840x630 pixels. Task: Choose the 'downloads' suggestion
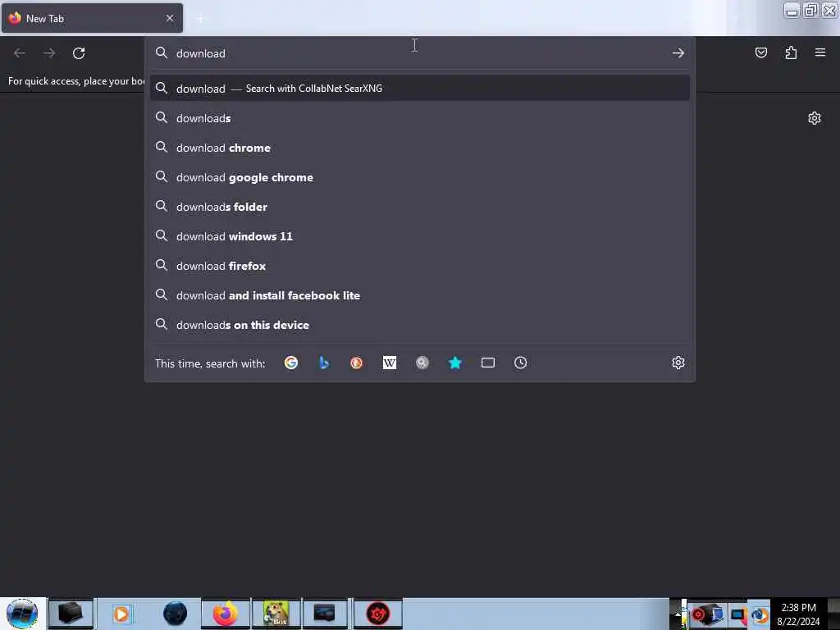419,118
